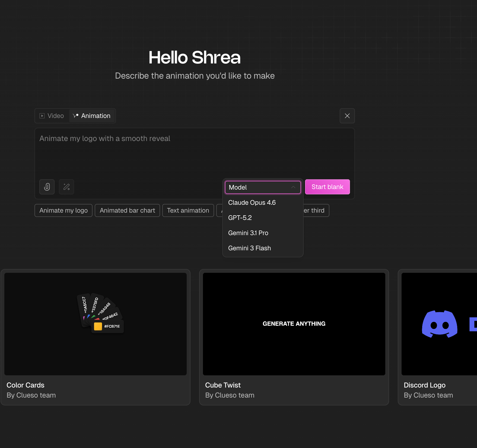Image resolution: width=477 pixels, height=448 pixels.
Task: Click the Text animation suggestion chip
Action: tap(188, 210)
